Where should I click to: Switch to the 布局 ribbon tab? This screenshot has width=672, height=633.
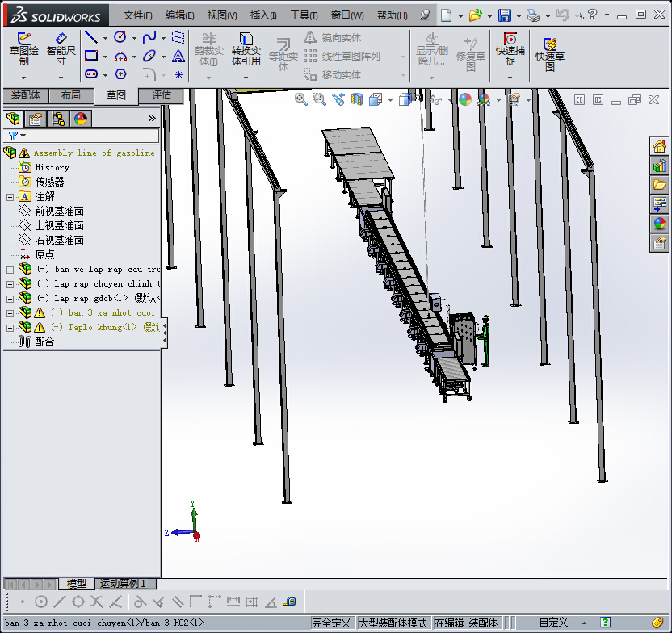(x=71, y=95)
